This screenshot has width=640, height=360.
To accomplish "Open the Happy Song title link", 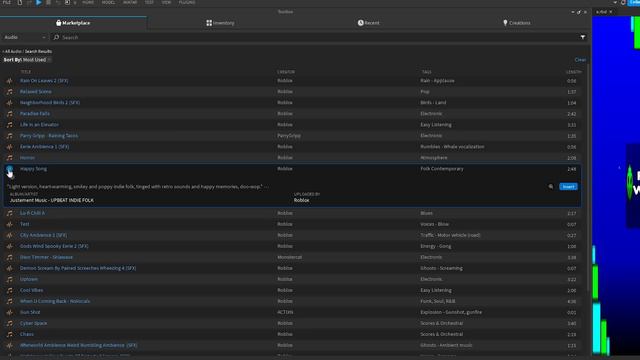I will 33,169.
